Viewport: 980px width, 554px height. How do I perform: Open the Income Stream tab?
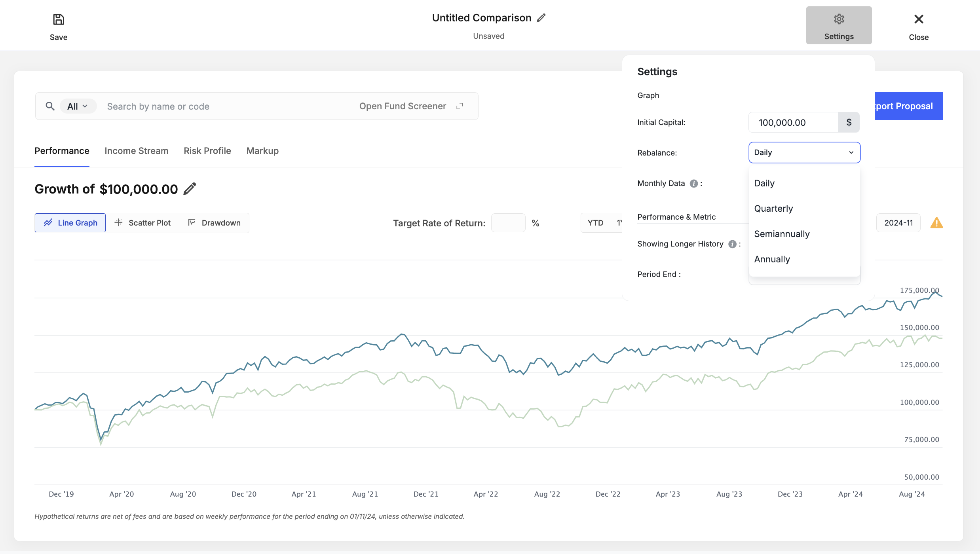click(136, 151)
